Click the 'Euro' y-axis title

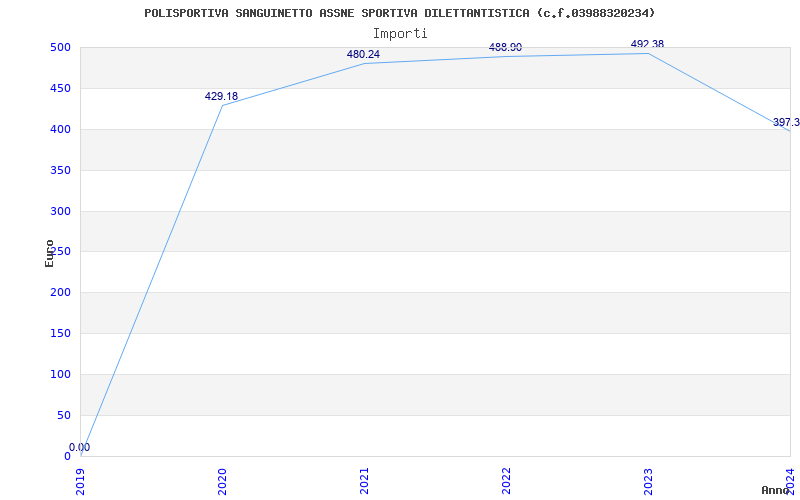pyautogui.click(x=49, y=254)
